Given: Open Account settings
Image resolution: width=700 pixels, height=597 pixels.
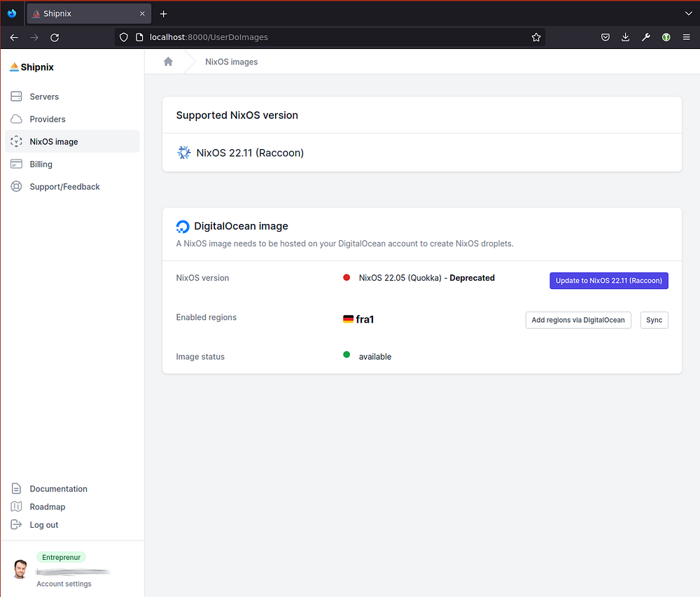Looking at the screenshot, I should pyautogui.click(x=64, y=584).
